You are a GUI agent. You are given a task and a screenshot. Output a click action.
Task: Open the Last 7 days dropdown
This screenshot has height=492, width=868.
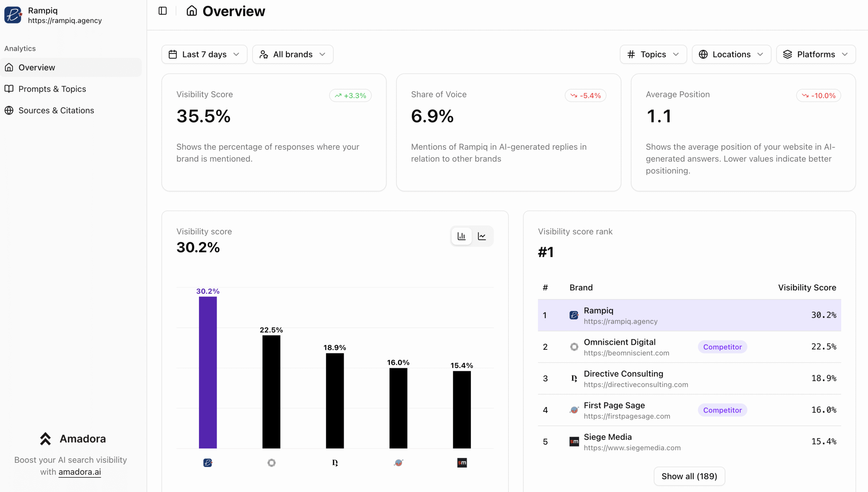[204, 54]
